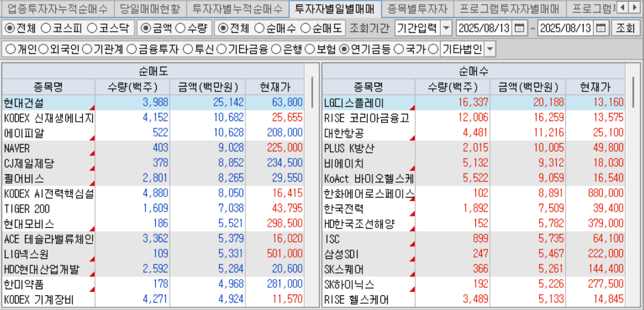Sort 순매수 table by 종목명 header

click(x=369, y=87)
